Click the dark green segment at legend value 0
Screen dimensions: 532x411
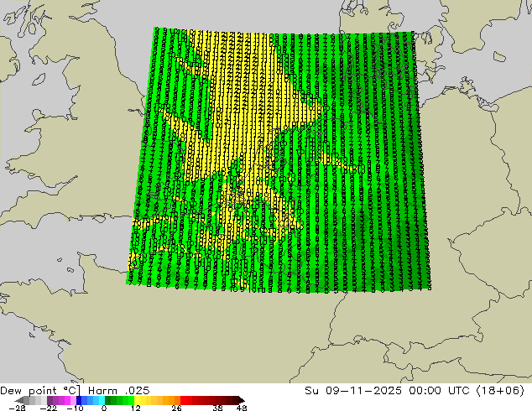(108, 400)
